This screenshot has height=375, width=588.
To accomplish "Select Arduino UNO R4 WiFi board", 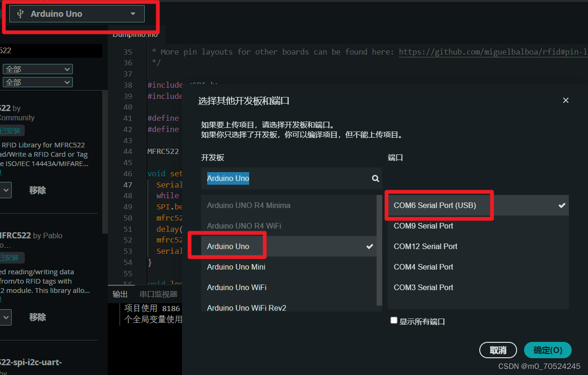I will click(289, 226).
